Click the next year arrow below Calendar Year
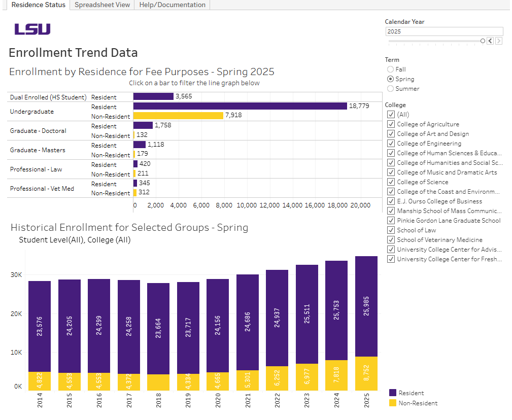512x420 pixels. pyautogui.click(x=498, y=41)
